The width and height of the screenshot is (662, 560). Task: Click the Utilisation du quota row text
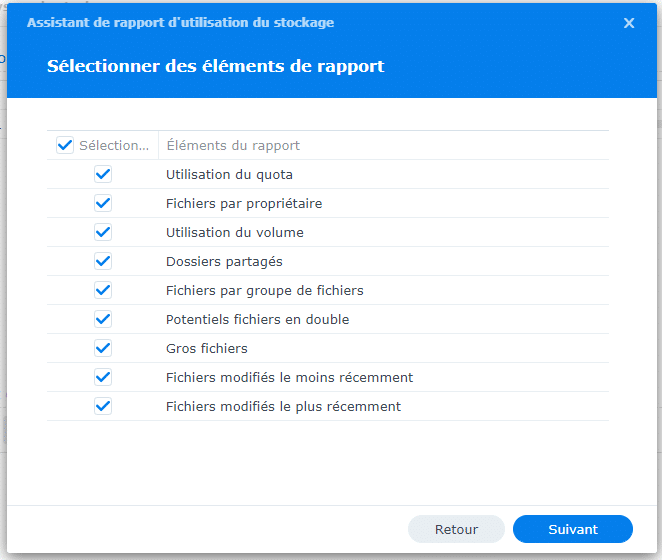tap(229, 174)
